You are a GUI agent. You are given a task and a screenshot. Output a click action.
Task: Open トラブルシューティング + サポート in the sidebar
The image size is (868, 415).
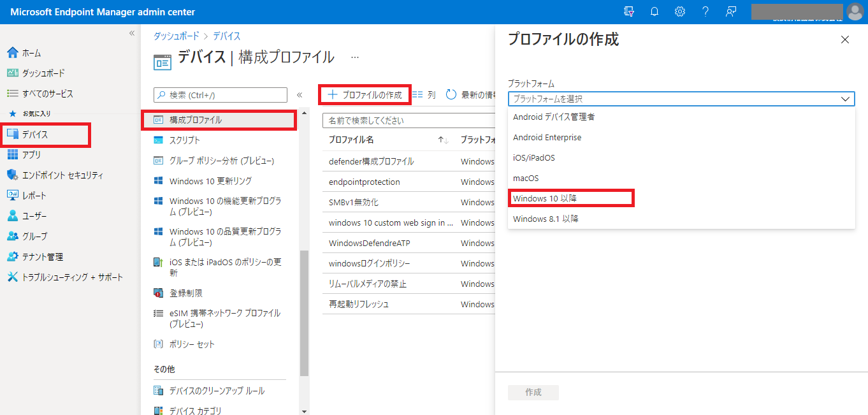pyautogui.click(x=72, y=277)
